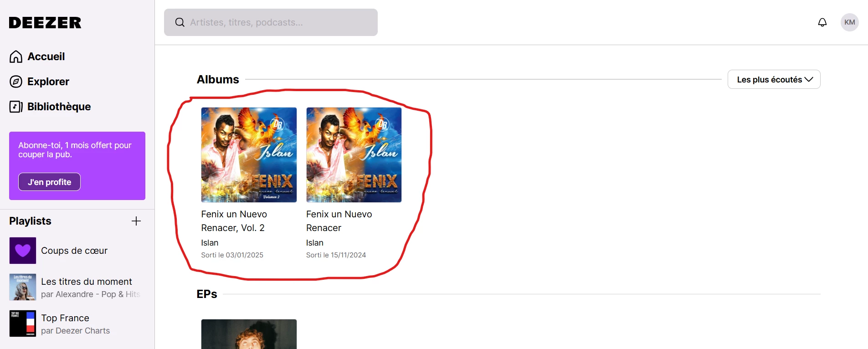The image size is (868, 349).
Task: Add a new playlist with plus icon
Action: click(x=136, y=221)
